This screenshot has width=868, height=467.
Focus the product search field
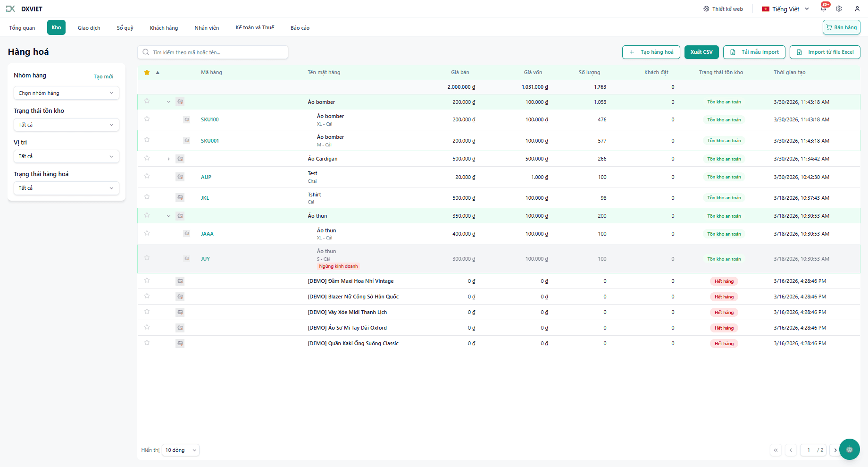(217, 52)
